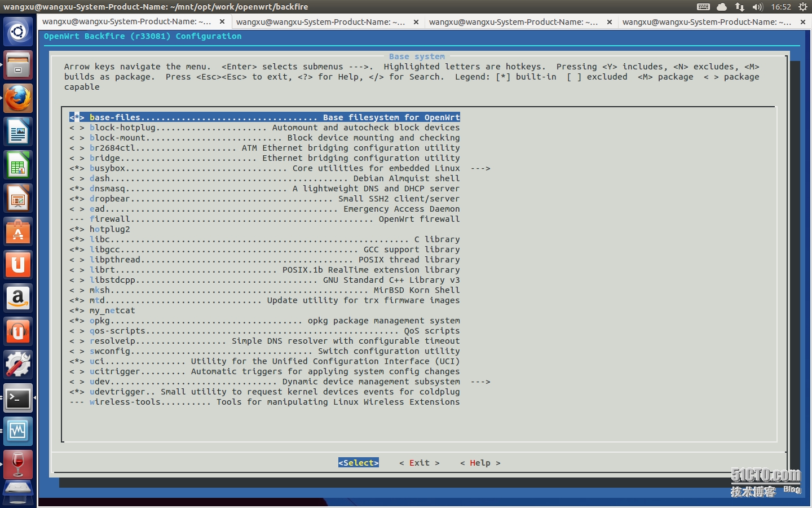The height and width of the screenshot is (508, 812).
Task: Toggle the libpthread package checkbox
Action: [x=77, y=260]
